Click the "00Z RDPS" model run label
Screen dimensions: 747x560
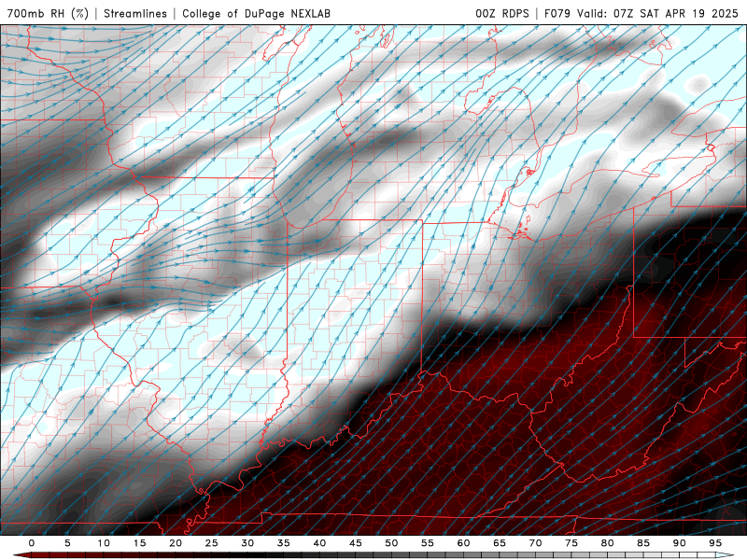point(501,13)
